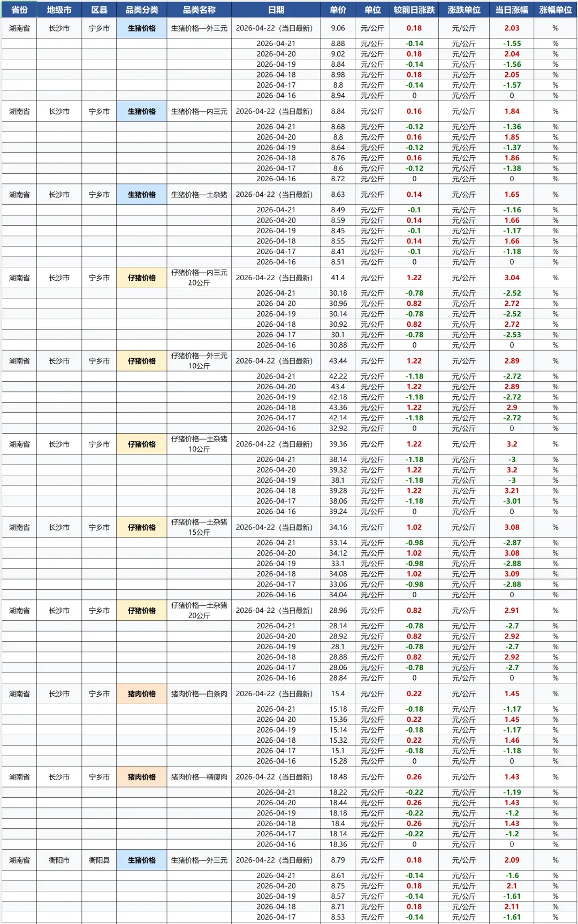Select the 仔猪价格—外三元 10公斤 cell

click(199, 361)
